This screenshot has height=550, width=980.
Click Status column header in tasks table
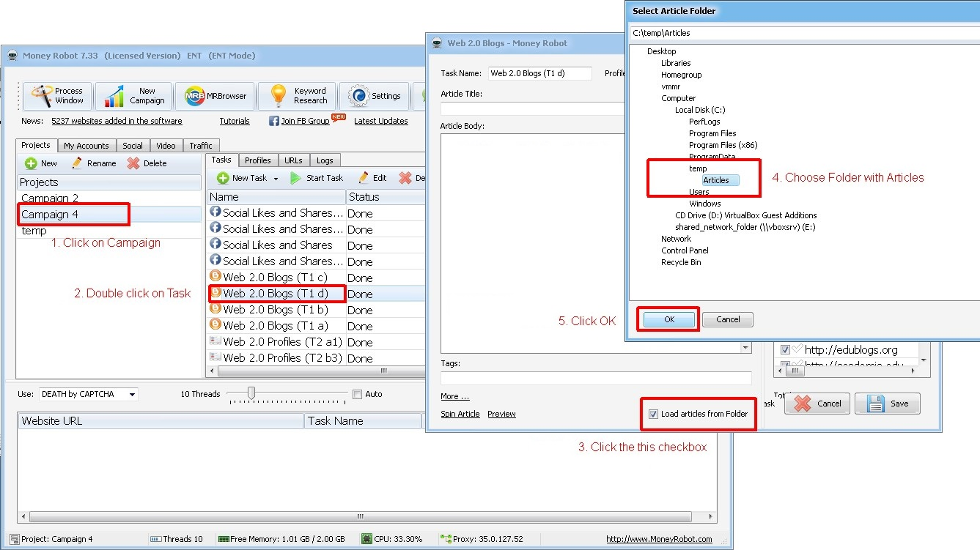pyautogui.click(x=386, y=197)
